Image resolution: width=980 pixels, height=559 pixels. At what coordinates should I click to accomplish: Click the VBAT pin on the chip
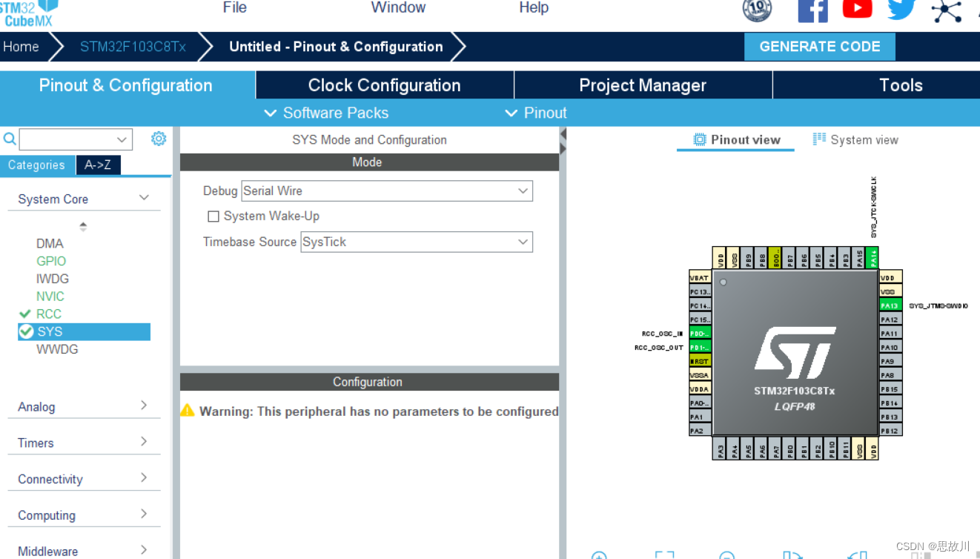[x=700, y=277]
